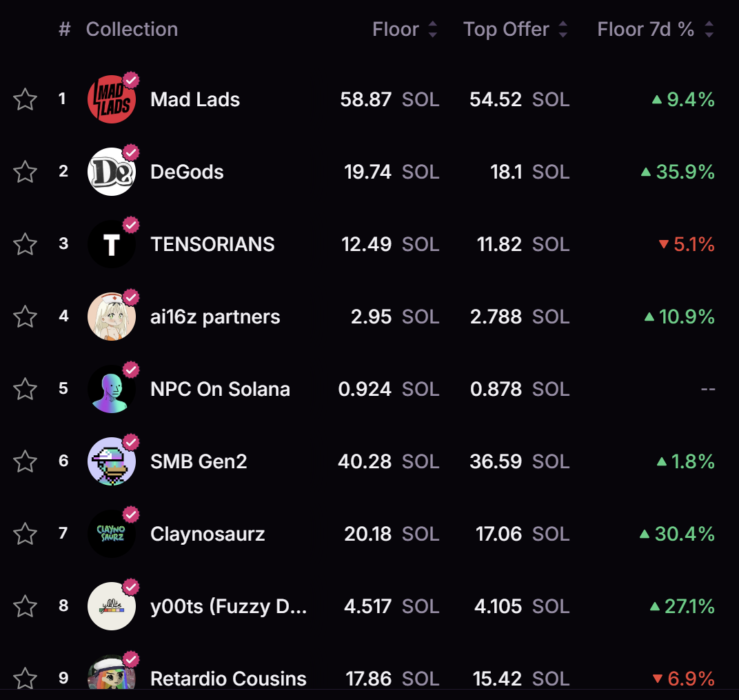Favorite Mad Lads with the star
The width and height of the screenshot is (739, 700).
(x=26, y=100)
